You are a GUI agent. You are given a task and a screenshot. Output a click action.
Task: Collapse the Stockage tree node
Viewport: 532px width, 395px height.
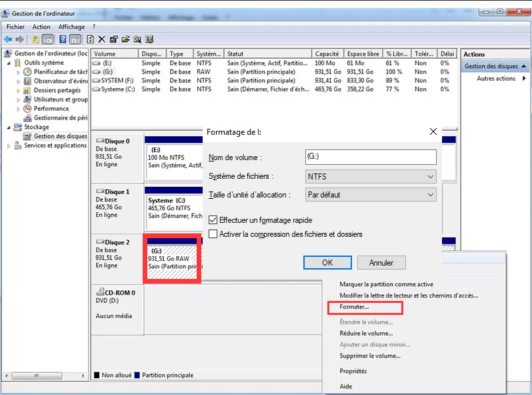[x=9, y=127]
